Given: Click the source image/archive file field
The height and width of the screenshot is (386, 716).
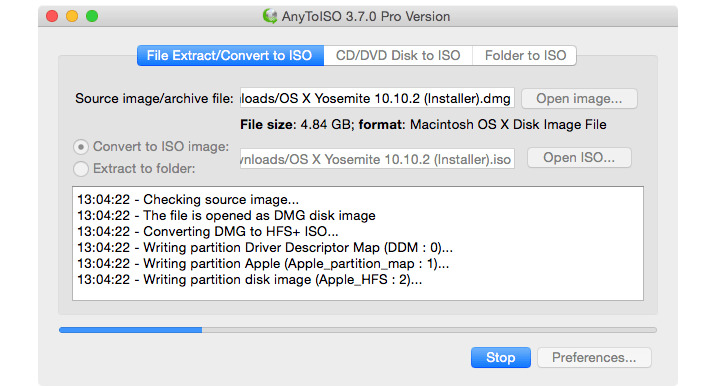Looking at the screenshot, I should click(377, 98).
